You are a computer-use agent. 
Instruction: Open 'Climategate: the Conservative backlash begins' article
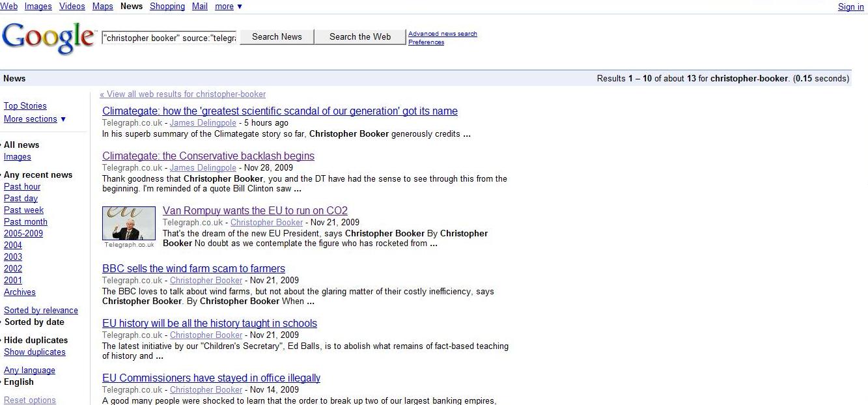(x=208, y=156)
